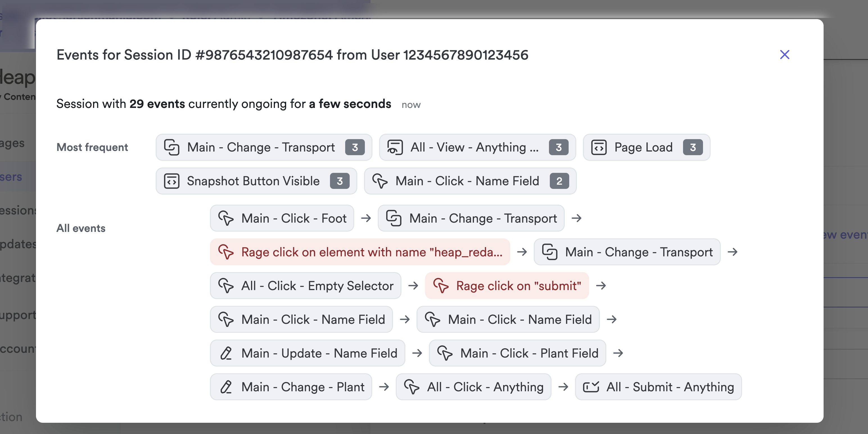
Task: Click the pencil icon on Main - Change - Plant
Action: point(226,387)
